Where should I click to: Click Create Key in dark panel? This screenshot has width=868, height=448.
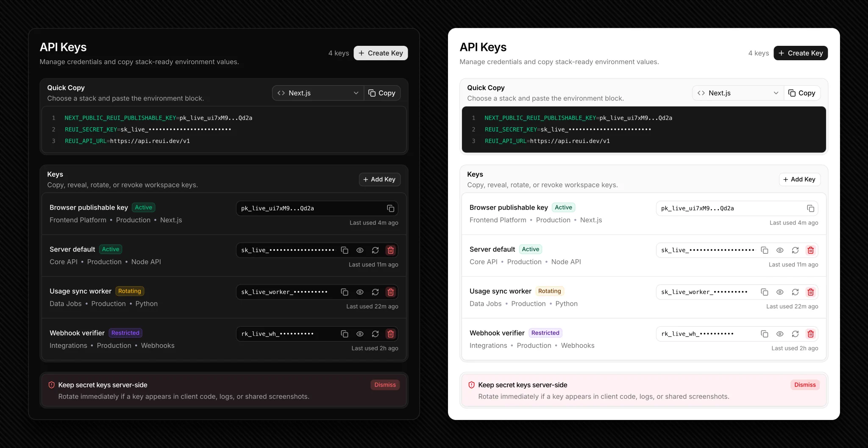[x=381, y=53]
